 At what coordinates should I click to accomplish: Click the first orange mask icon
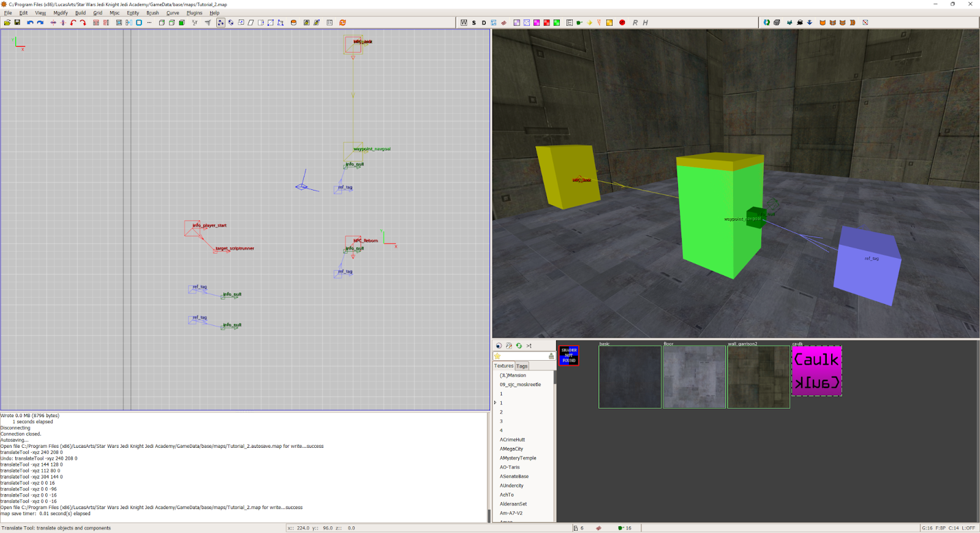coord(823,23)
